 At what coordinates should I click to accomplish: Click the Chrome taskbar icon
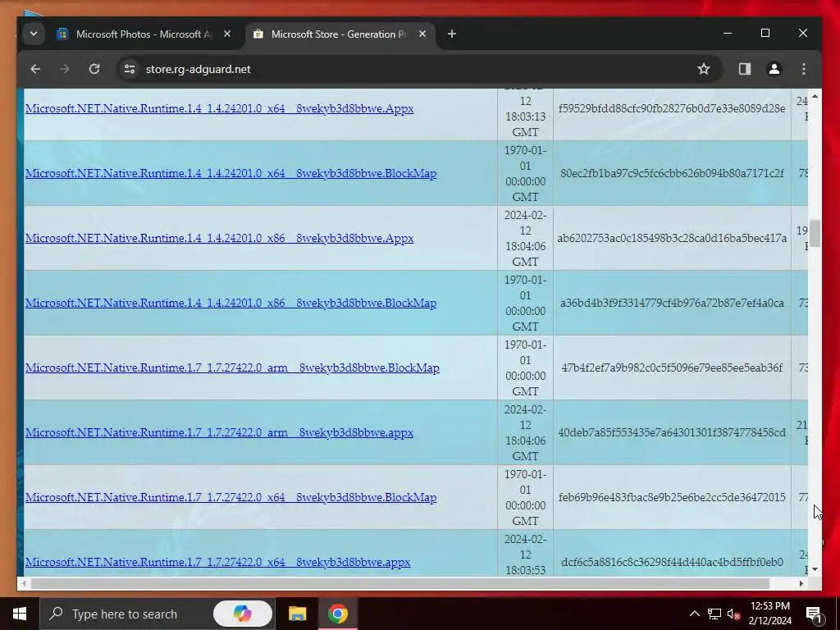pos(337,614)
